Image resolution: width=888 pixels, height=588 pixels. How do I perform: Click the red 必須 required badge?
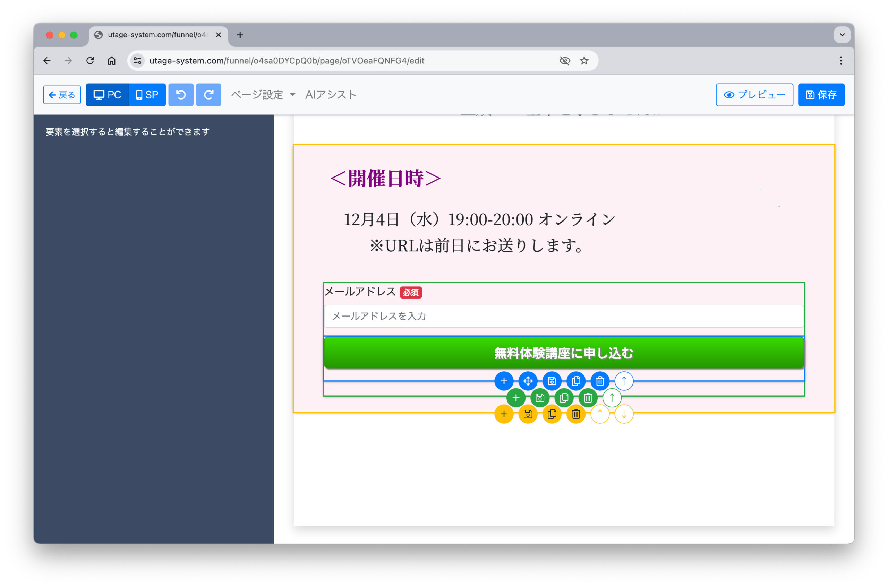point(411,293)
